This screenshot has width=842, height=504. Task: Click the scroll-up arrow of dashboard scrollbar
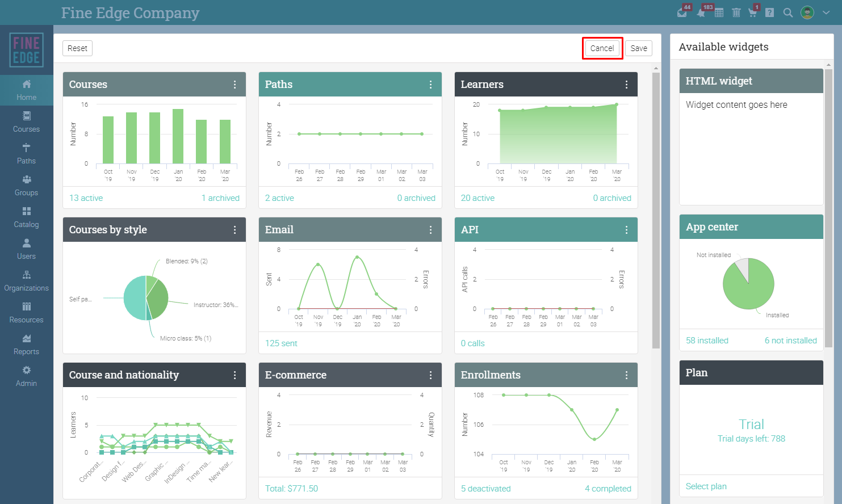tap(656, 68)
